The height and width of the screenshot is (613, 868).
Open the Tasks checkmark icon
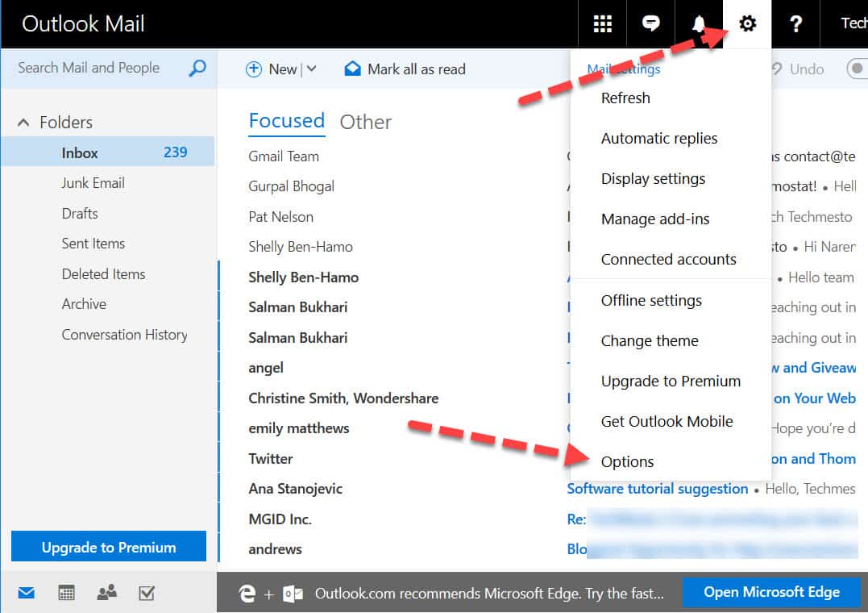tap(146, 594)
